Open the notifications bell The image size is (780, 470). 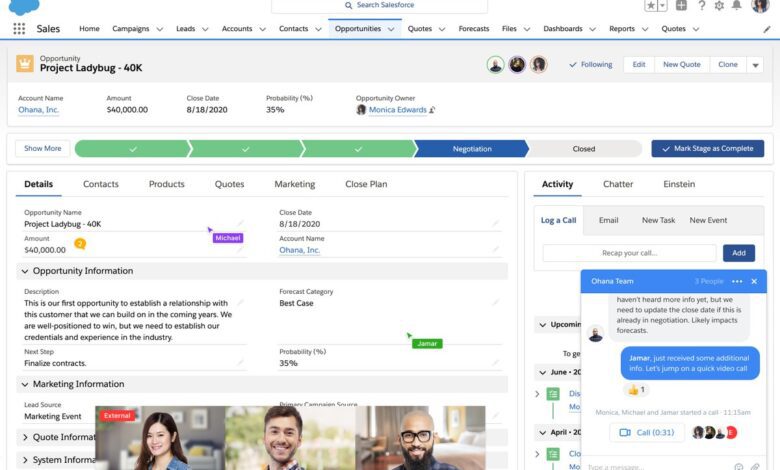click(737, 5)
